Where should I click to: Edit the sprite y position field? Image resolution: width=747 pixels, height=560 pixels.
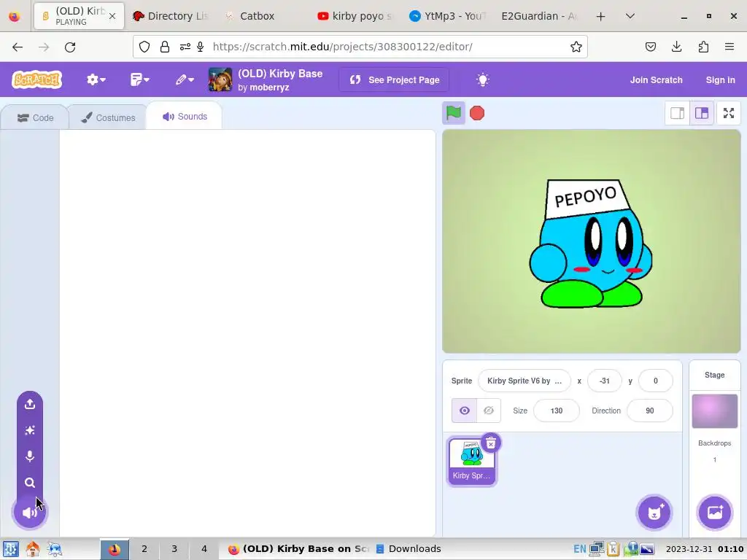[655, 381]
